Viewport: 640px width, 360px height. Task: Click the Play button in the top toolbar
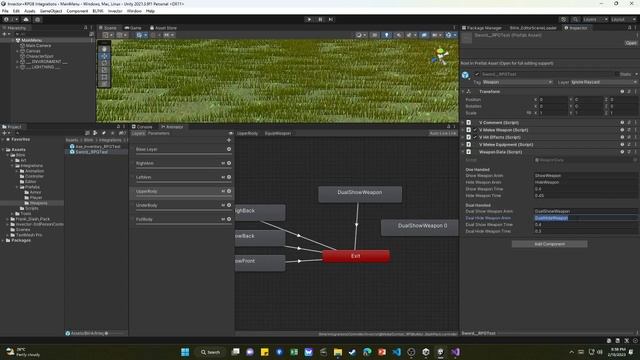point(309,19)
